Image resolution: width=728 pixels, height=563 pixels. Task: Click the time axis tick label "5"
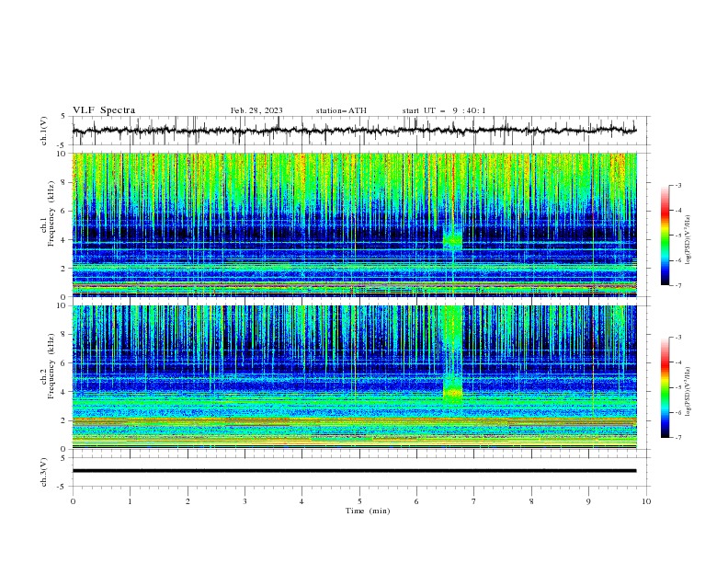click(359, 501)
